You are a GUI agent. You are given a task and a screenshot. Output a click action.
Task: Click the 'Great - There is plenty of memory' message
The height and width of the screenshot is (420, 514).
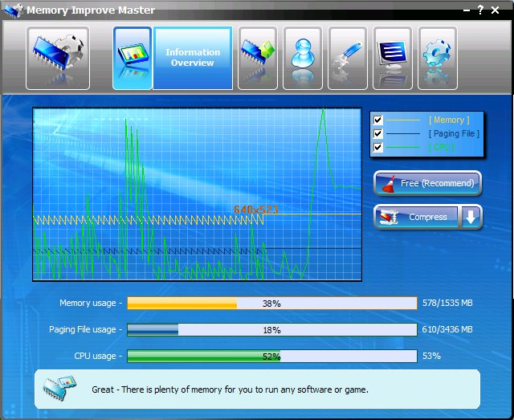pyautogui.click(x=230, y=389)
